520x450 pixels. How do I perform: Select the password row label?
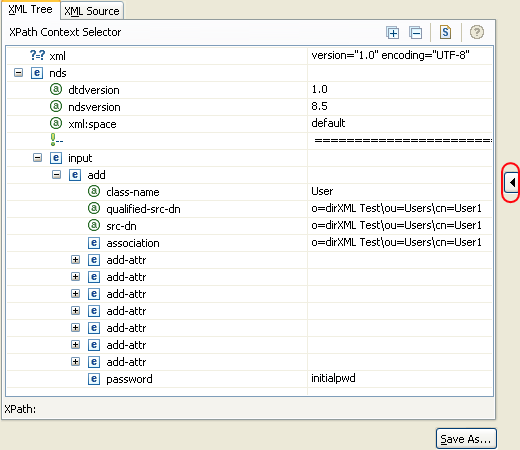tap(129, 379)
